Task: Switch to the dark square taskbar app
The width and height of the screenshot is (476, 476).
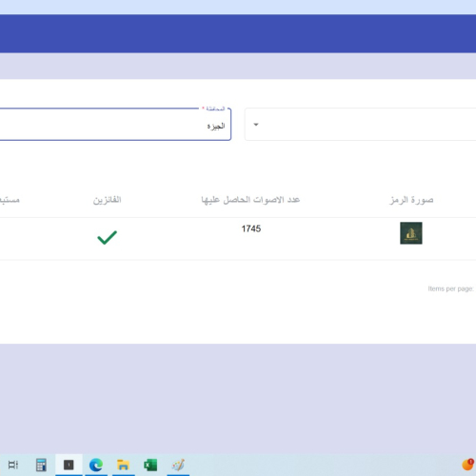Action: tap(69, 465)
